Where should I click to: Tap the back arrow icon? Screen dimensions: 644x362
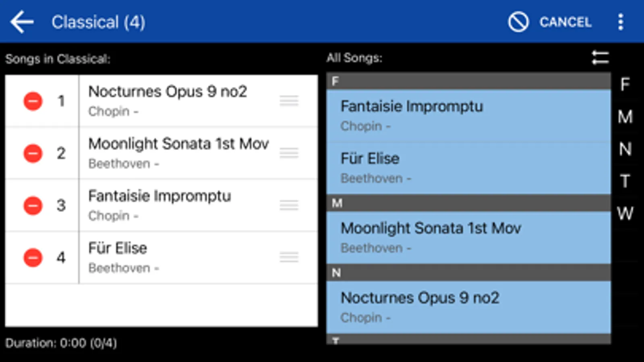pos(22,22)
